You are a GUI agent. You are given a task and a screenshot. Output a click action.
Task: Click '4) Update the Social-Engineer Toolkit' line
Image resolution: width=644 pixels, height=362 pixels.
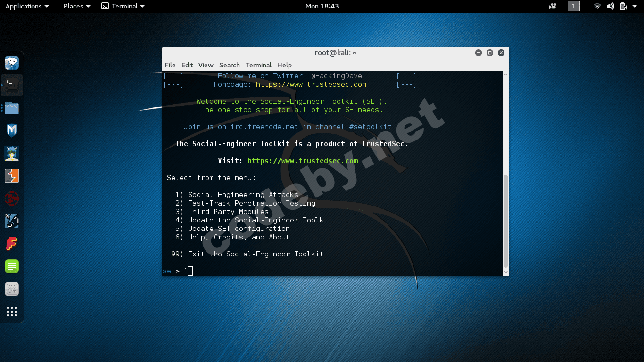coord(254,220)
